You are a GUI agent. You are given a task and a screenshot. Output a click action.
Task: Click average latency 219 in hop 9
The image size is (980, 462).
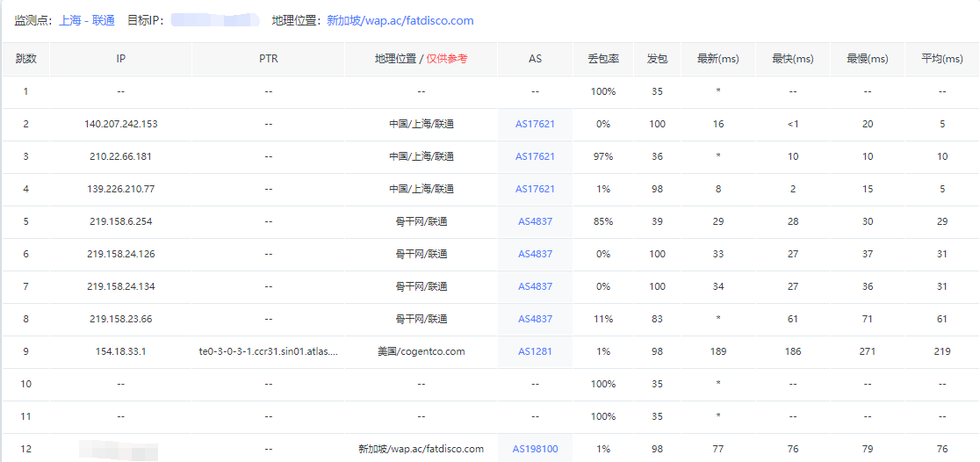(x=942, y=351)
